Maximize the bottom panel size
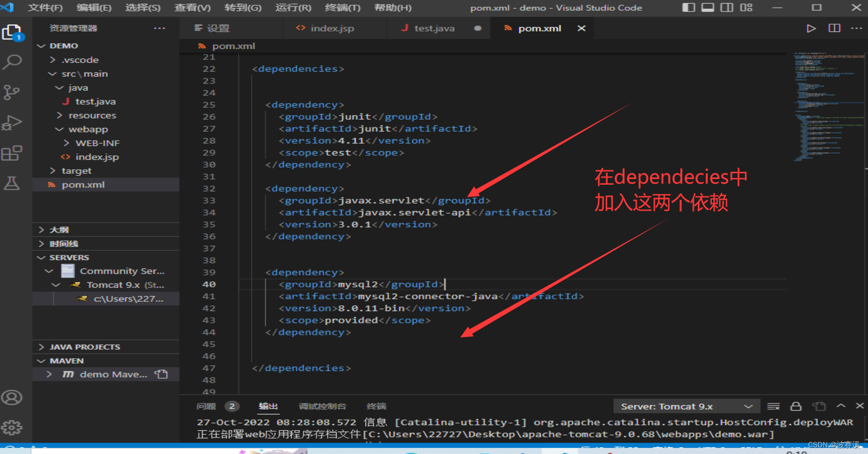868x454 pixels. click(841, 406)
